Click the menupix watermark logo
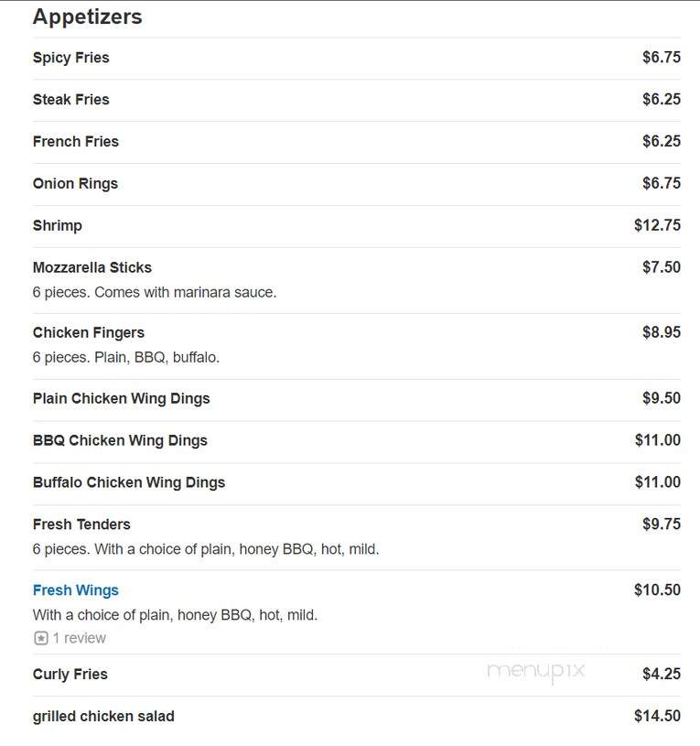 (536, 671)
